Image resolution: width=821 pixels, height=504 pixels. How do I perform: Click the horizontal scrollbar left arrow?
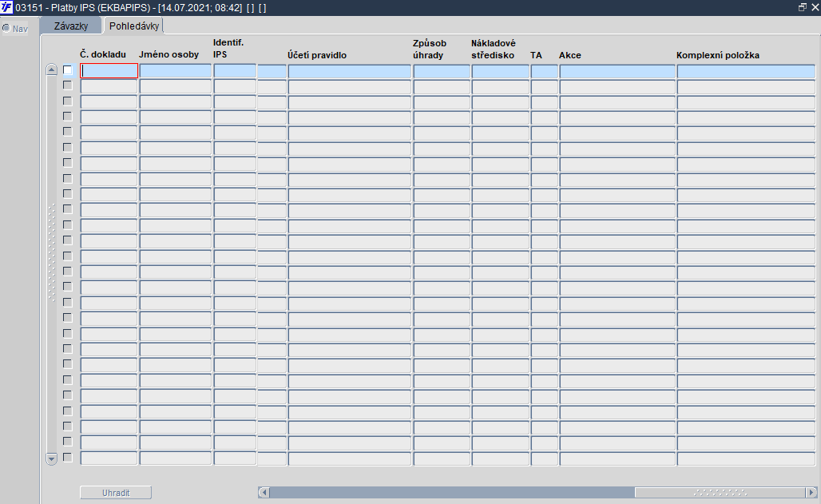pos(264,493)
